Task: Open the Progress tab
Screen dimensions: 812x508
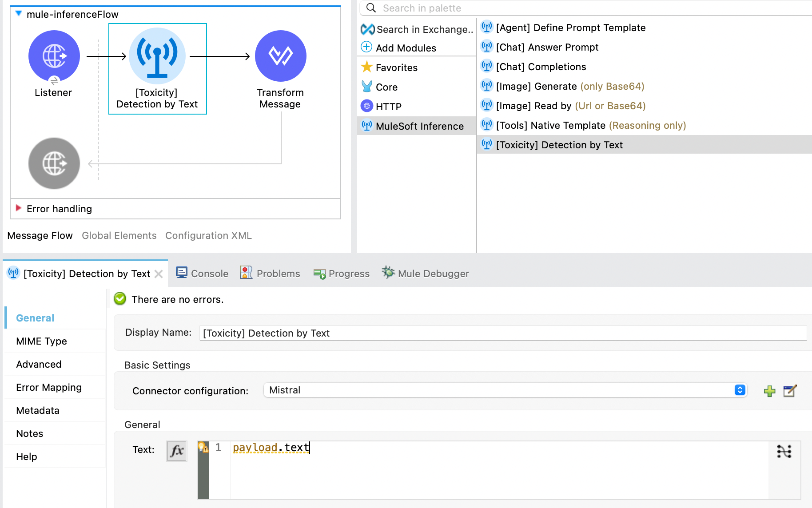Action: [x=342, y=274]
